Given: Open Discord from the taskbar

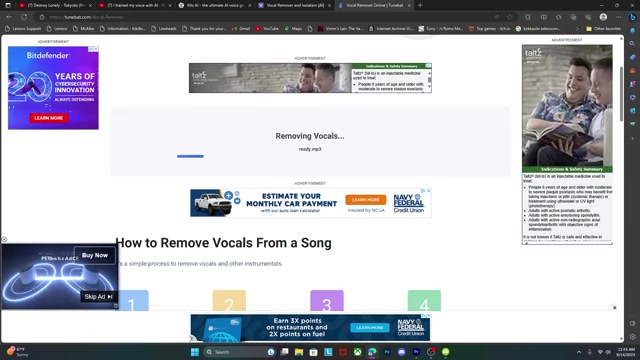Looking at the screenshot, I should coord(402,352).
